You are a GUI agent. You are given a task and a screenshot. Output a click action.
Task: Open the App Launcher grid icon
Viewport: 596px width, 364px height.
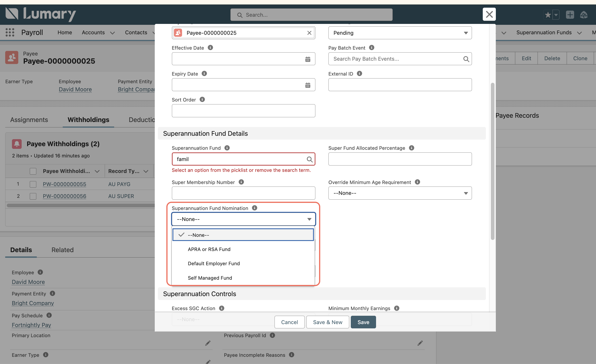click(x=10, y=32)
